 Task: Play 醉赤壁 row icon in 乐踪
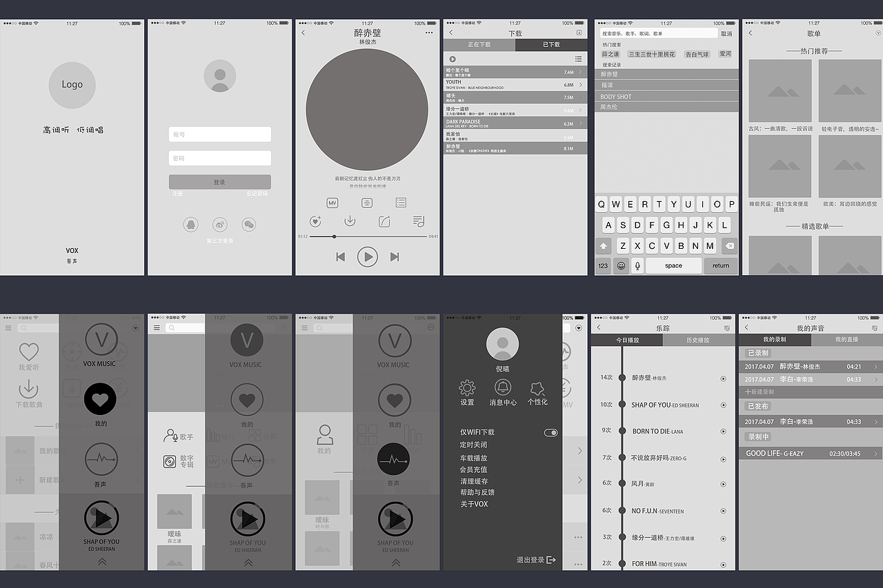coord(723,378)
